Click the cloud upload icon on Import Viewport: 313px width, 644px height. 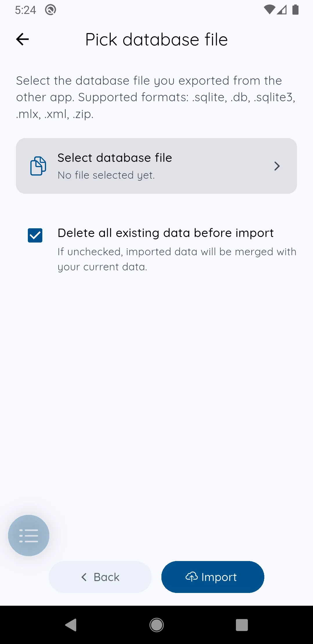click(x=192, y=577)
